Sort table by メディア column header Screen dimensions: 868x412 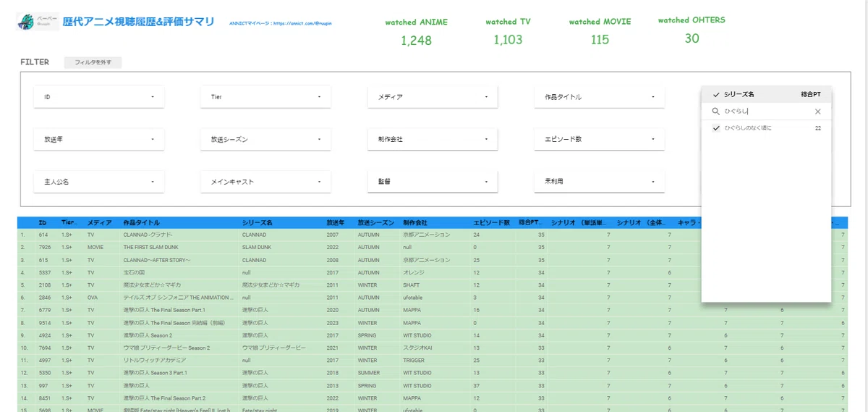coord(100,223)
